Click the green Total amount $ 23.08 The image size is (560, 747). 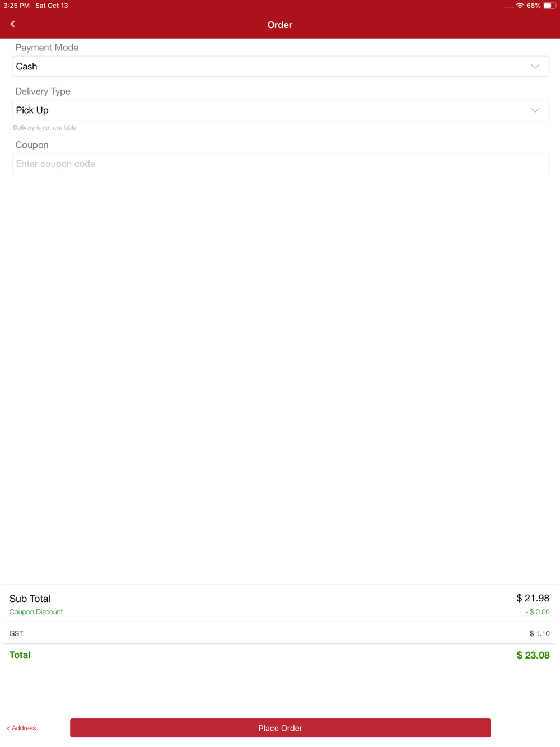coord(533,655)
